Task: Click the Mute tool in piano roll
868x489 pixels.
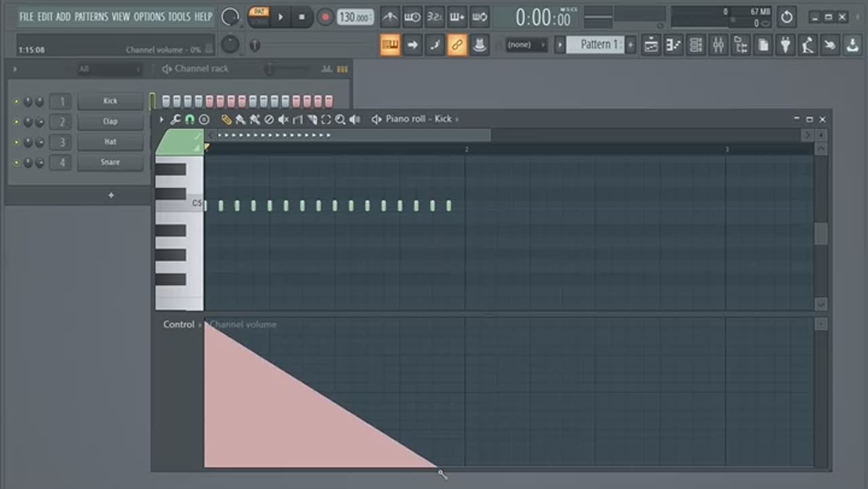Action: (283, 119)
